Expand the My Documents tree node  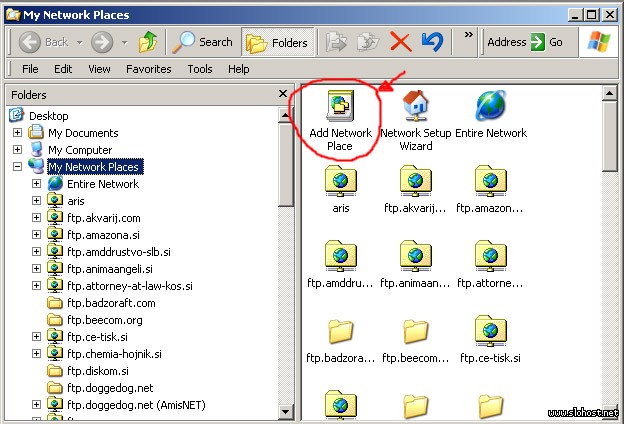point(18,133)
